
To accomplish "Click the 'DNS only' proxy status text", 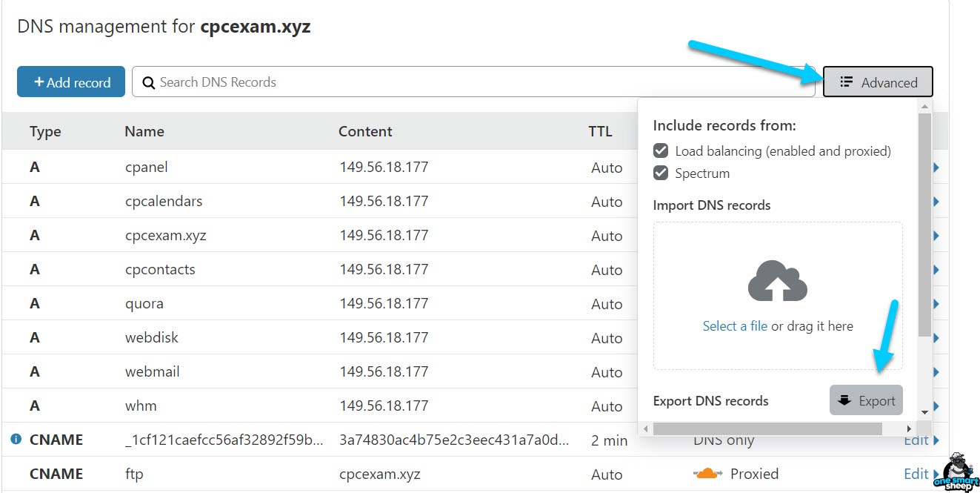I will tap(724, 440).
